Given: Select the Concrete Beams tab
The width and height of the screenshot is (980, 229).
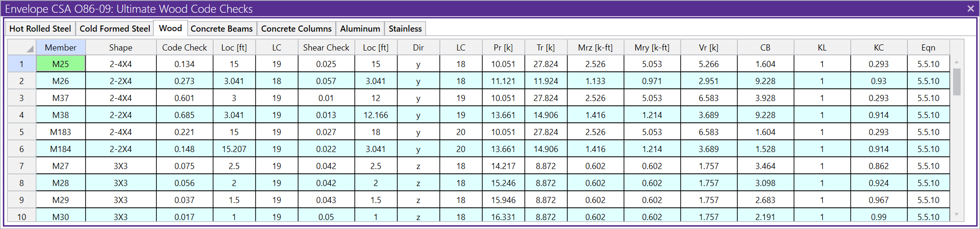Looking at the screenshot, I should pos(222,29).
